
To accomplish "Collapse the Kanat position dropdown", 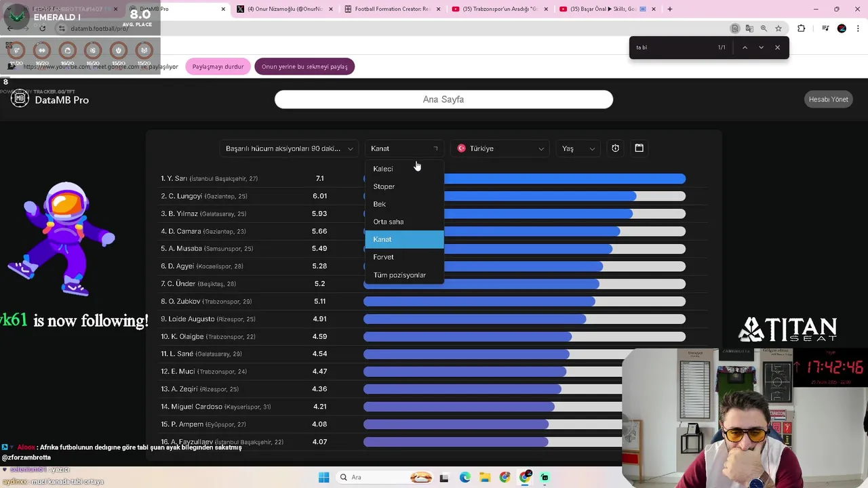I will pos(404,148).
